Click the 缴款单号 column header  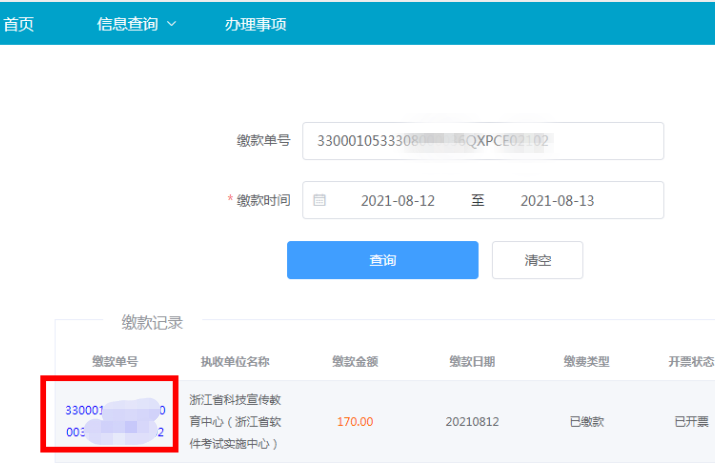[x=115, y=362]
